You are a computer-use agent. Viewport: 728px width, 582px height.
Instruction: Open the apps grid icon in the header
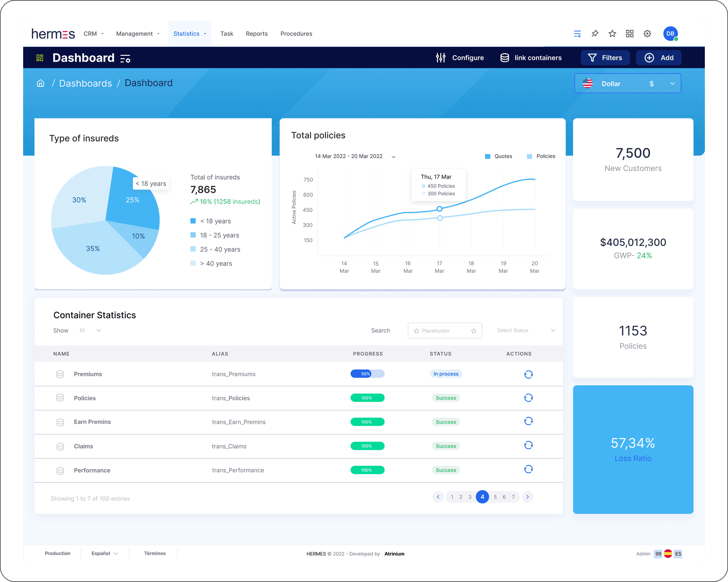[629, 33]
